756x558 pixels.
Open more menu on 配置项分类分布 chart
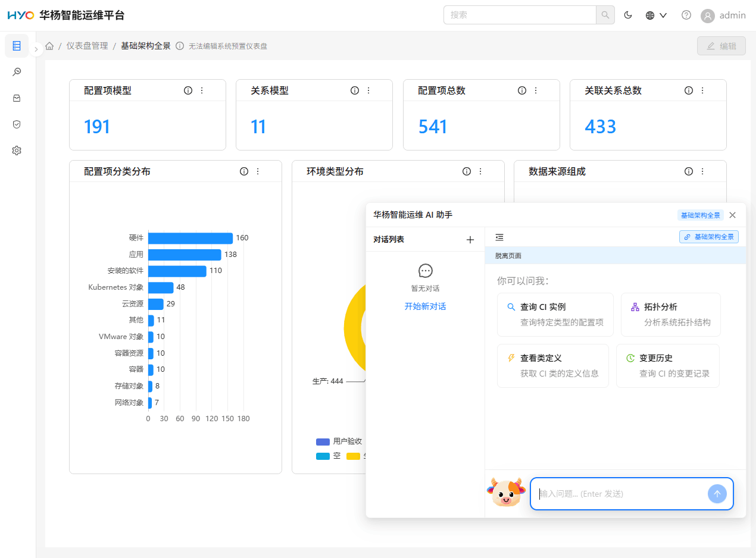click(x=258, y=171)
